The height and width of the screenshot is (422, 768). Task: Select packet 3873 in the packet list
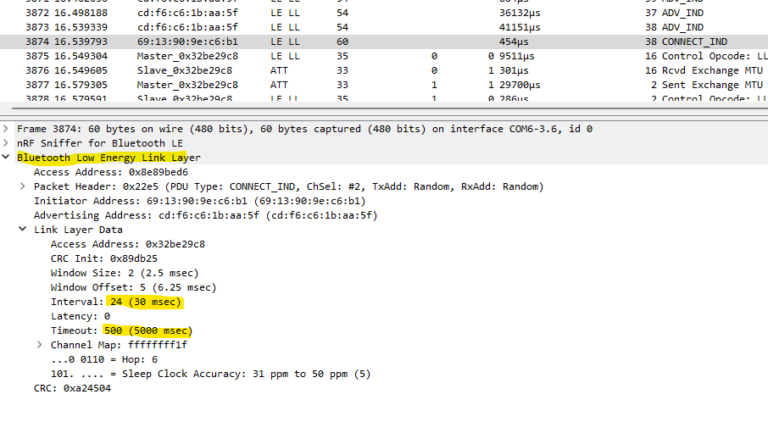(300, 27)
